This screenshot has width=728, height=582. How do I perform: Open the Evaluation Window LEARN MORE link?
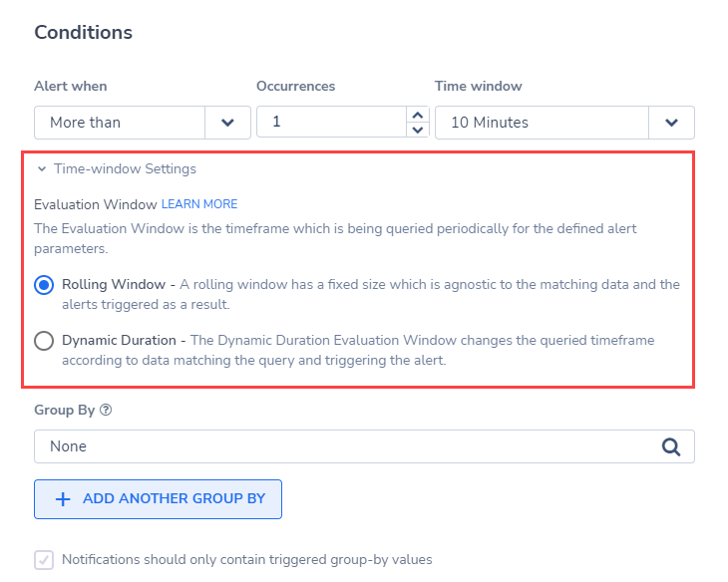pyautogui.click(x=199, y=204)
